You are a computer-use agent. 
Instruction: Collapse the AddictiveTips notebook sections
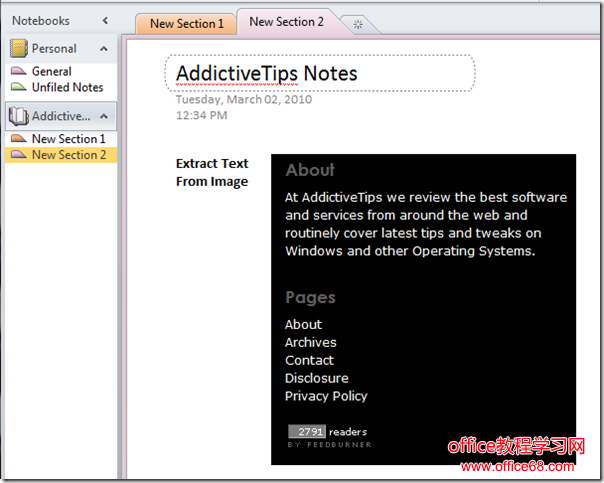[103, 116]
